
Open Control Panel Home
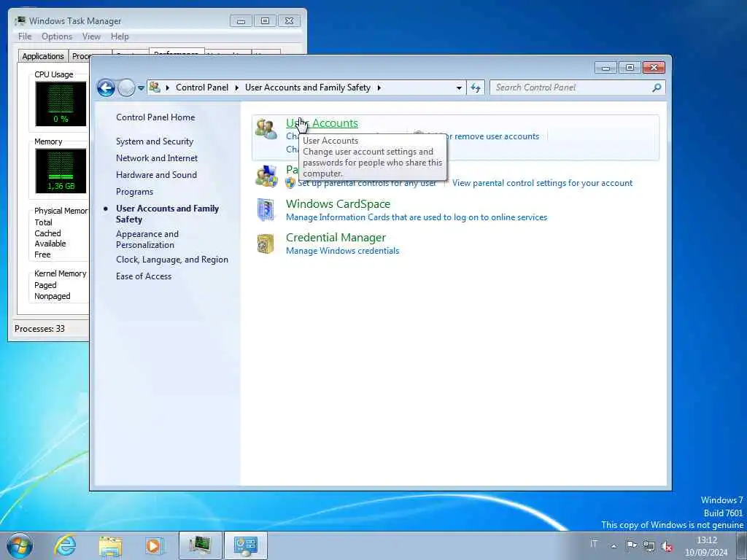(x=155, y=117)
